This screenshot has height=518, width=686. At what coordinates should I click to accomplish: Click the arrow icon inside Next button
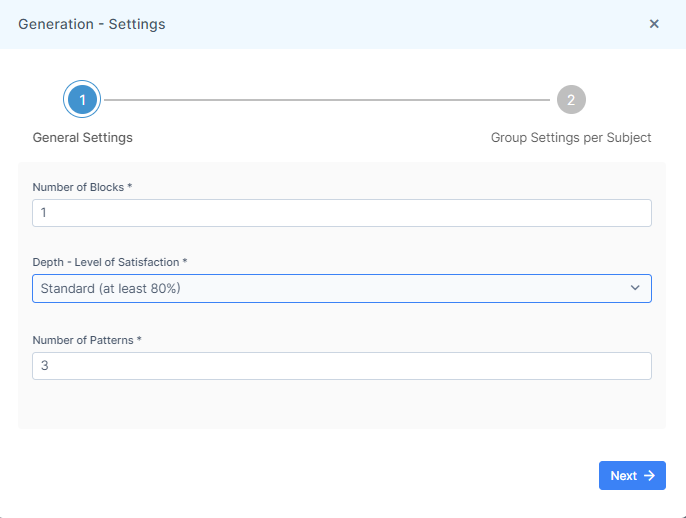click(649, 476)
